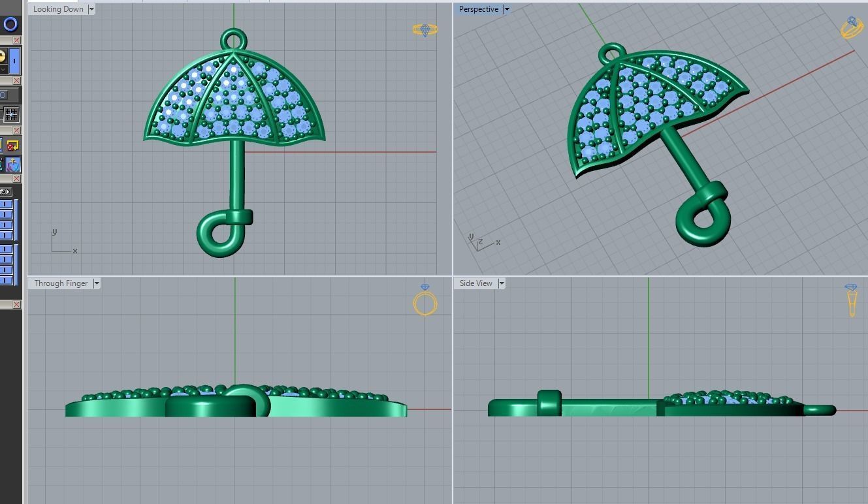Click the ring profile icon in Side View viewport

[x=851, y=300]
